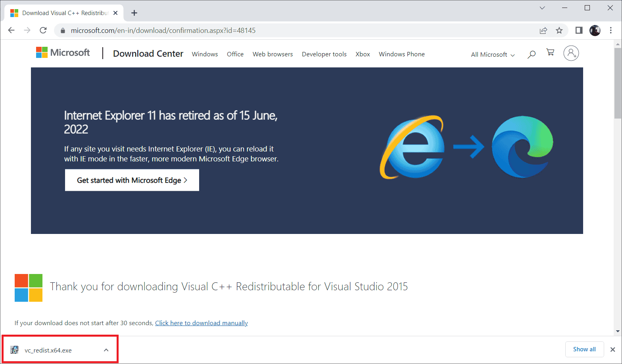This screenshot has height=364, width=622.
Task: Open the tab search chevron
Action: pyautogui.click(x=542, y=8)
